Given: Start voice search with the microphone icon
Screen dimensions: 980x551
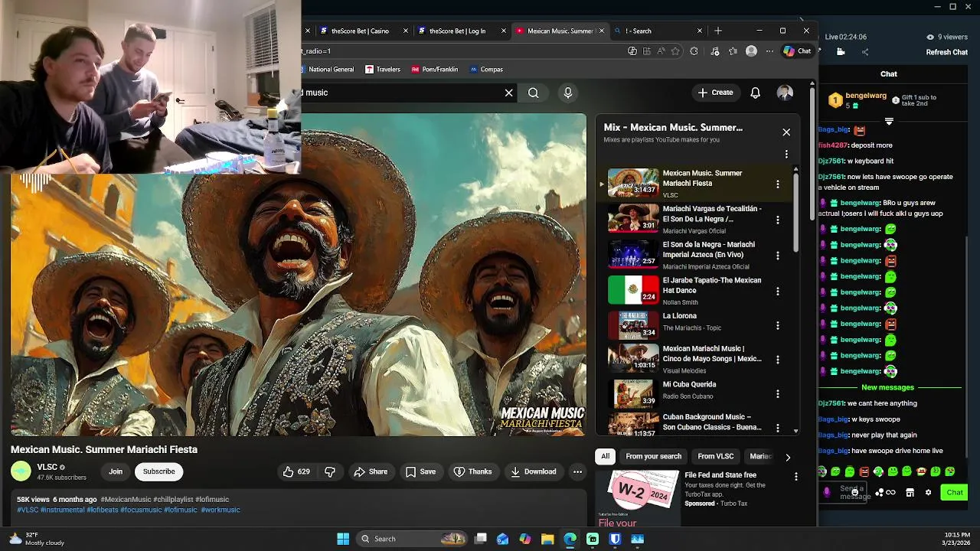Looking at the screenshot, I should point(567,93).
